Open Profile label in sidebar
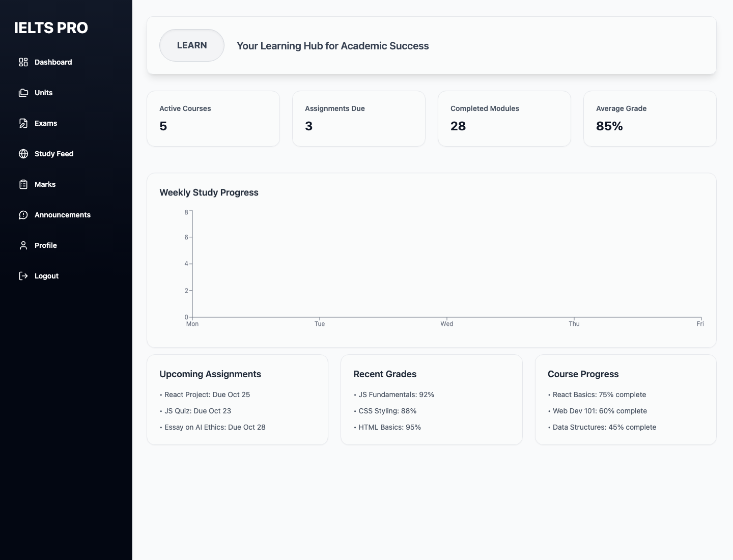 click(46, 245)
